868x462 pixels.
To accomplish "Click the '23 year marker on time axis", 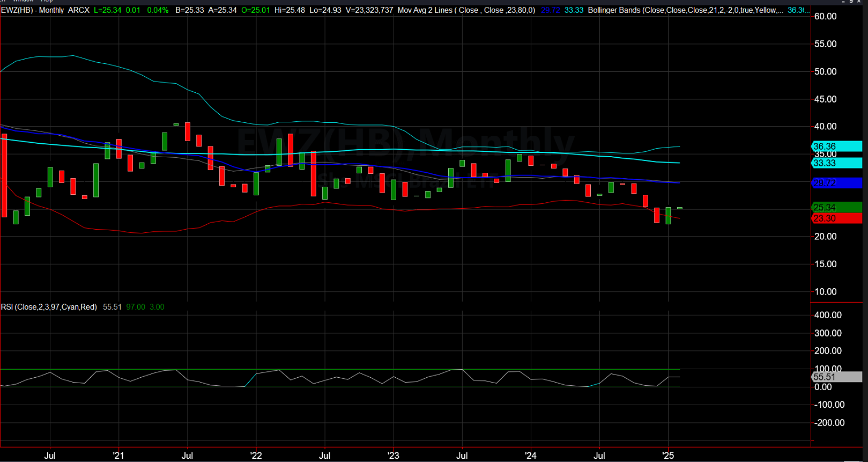I will [394, 456].
